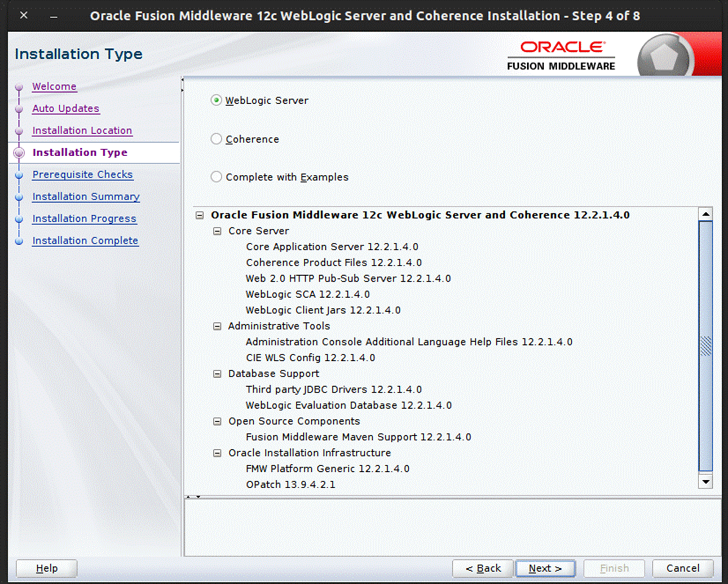Viewport: 728px width, 584px height.
Task: Collapse the Database Support node
Action: tap(217, 373)
